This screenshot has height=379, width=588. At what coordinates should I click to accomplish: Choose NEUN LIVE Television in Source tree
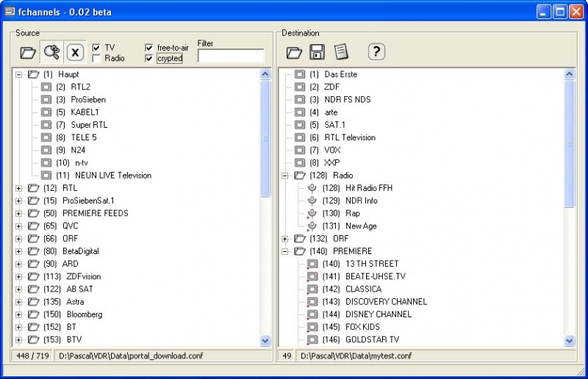click(113, 176)
